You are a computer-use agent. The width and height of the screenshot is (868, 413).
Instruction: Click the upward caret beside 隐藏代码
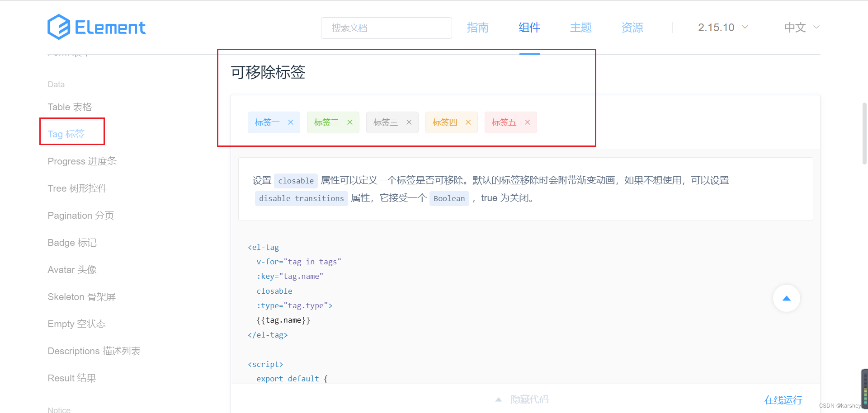(499, 399)
